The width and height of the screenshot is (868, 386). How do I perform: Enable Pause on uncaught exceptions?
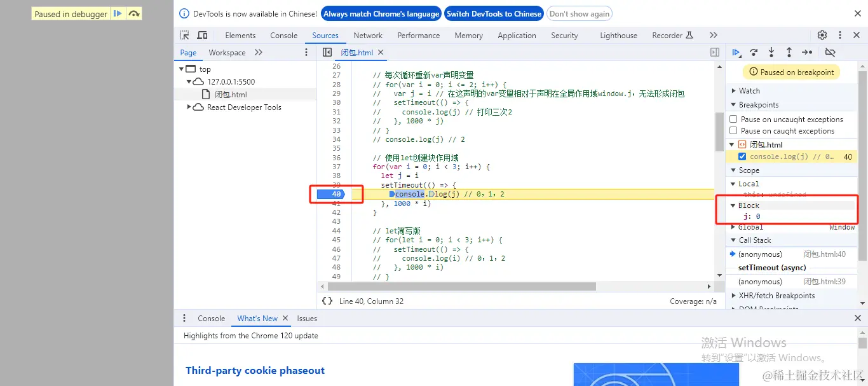pyautogui.click(x=733, y=119)
